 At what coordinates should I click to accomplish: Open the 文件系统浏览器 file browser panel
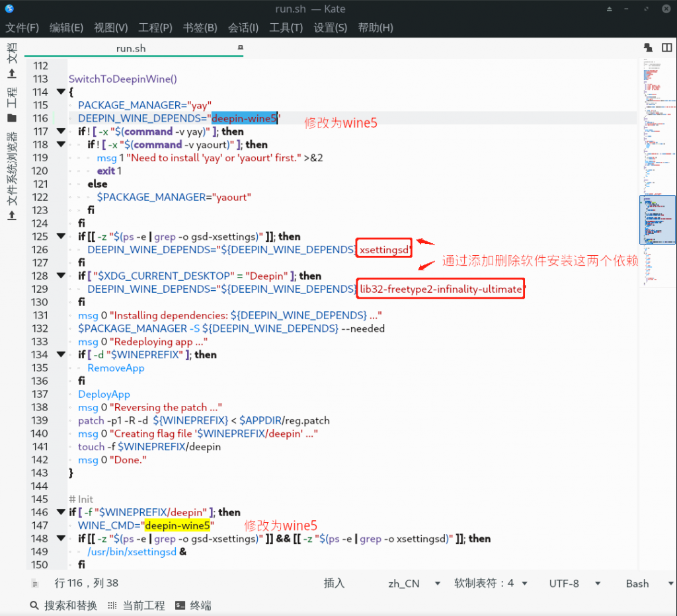click(12, 176)
